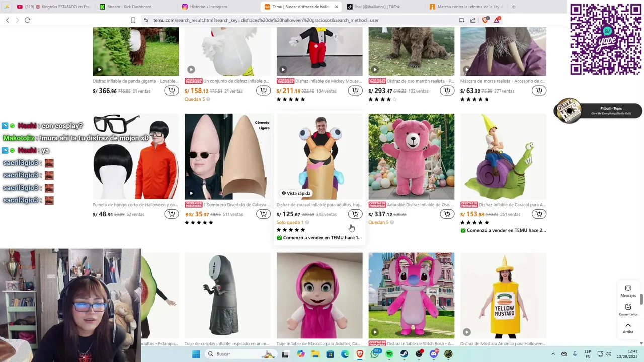Open Máscara de morsa realista link
644x362 pixels.
click(x=503, y=81)
